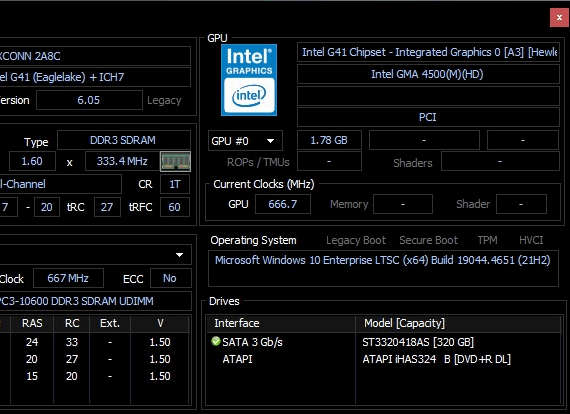Click the Interface column header

281,323
